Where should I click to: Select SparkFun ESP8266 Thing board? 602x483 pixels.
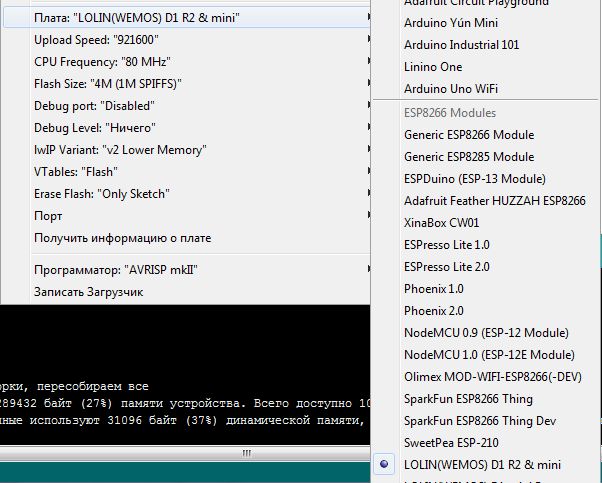(x=486, y=399)
